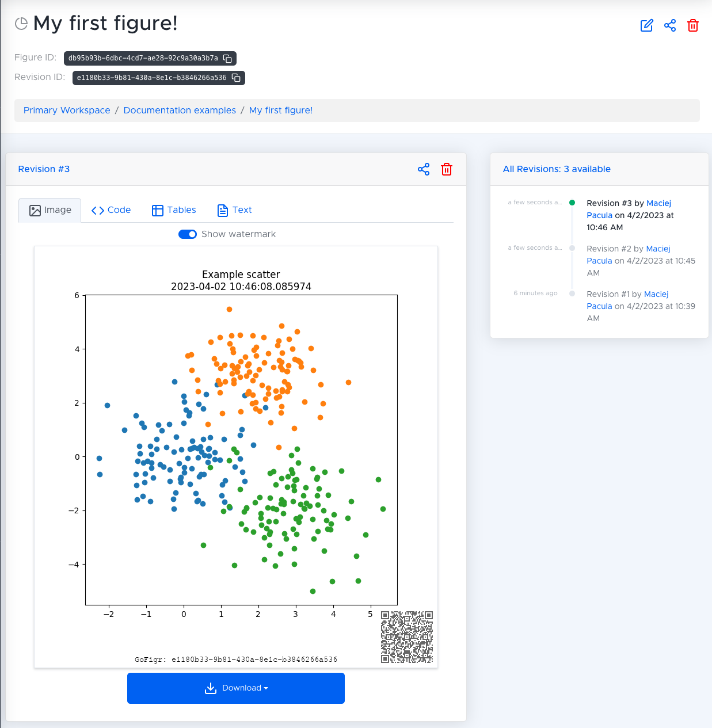This screenshot has height=728, width=712.
Task: Toggle off Show watermark
Action: [188, 234]
